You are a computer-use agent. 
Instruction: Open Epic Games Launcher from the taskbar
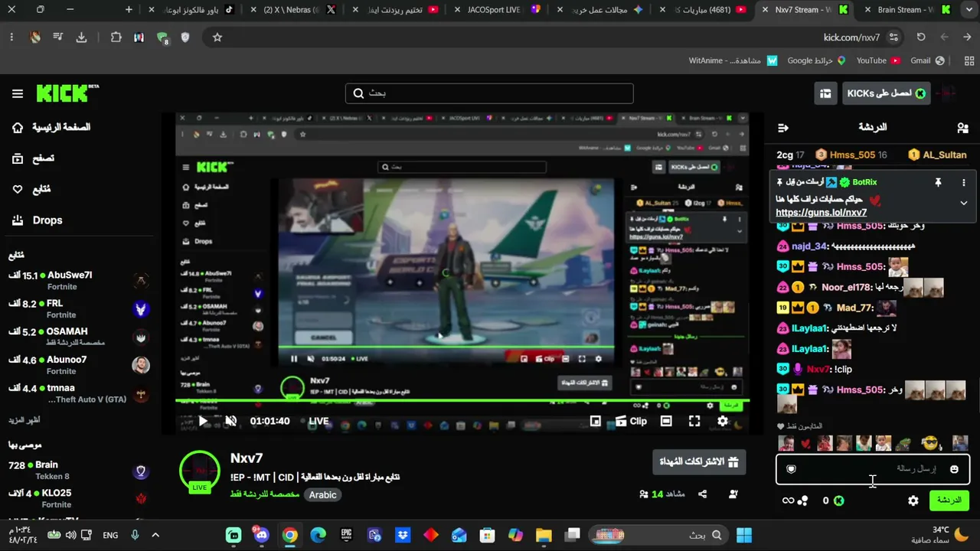point(346,535)
